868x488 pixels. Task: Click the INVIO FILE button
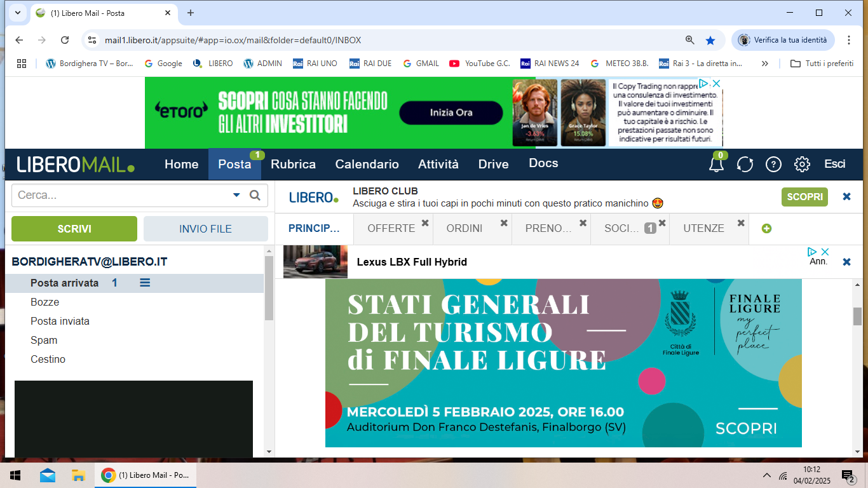(x=205, y=229)
